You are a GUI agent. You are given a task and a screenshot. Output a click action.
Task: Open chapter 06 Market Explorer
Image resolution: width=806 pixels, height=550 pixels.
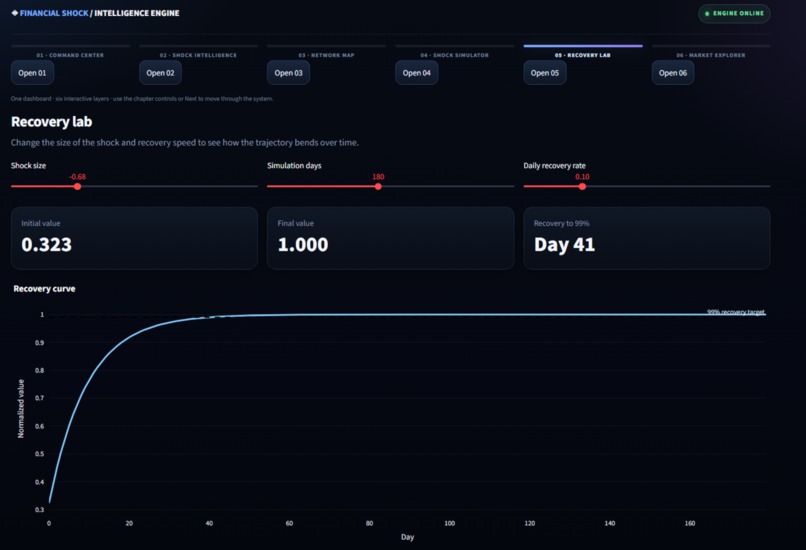coord(673,73)
